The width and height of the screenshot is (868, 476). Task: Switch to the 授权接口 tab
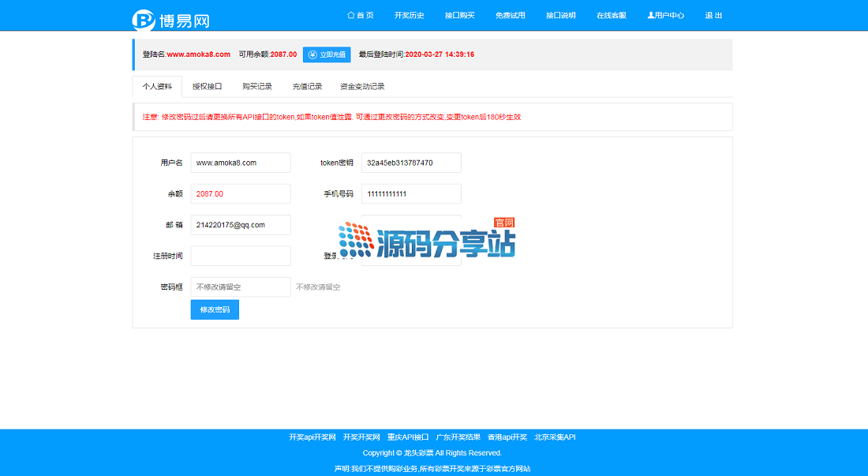pyautogui.click(x=208, y=87)
